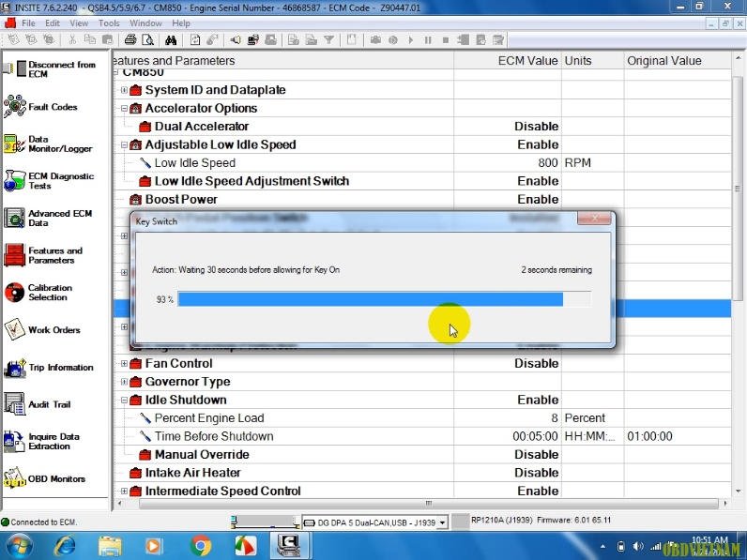Click the 800 Low Idle Speed value
The width and height of the screenshot is (747, 560).
pos(548,163)
